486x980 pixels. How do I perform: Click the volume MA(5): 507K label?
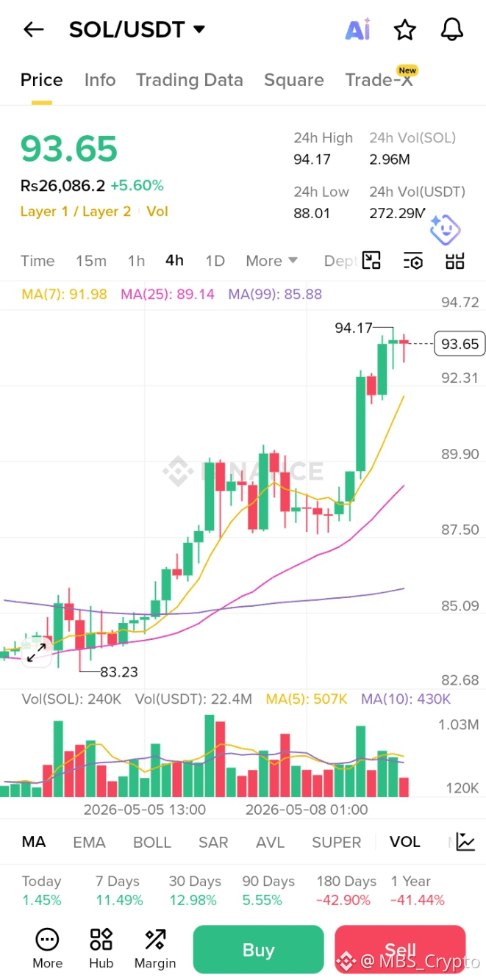[307, 699]
